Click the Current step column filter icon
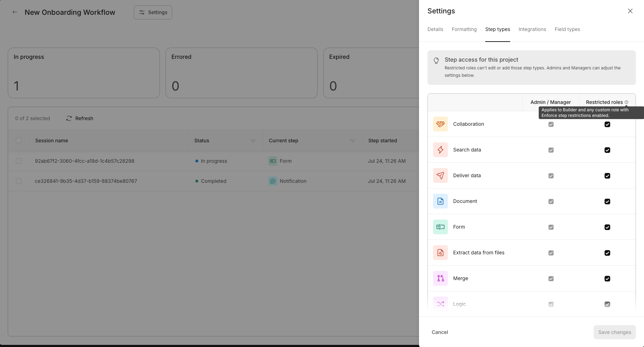This screenshot has height=347, width=644. point(352,141)
